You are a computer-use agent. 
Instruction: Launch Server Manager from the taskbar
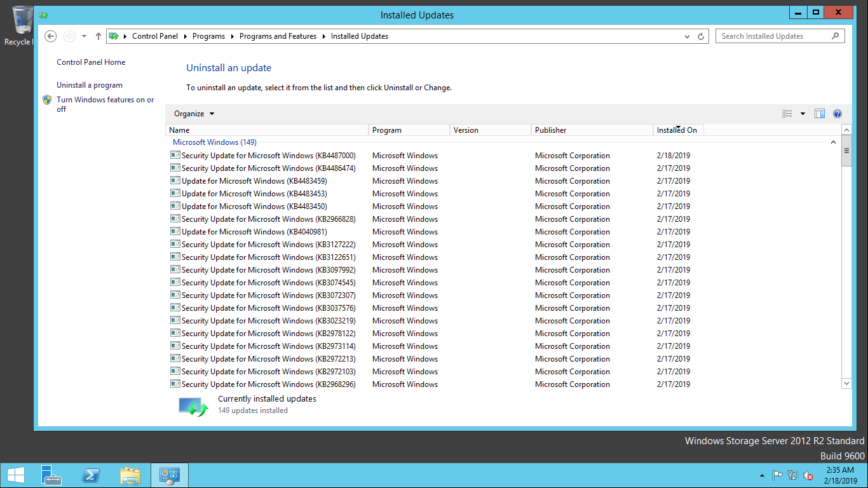[51, 475]
